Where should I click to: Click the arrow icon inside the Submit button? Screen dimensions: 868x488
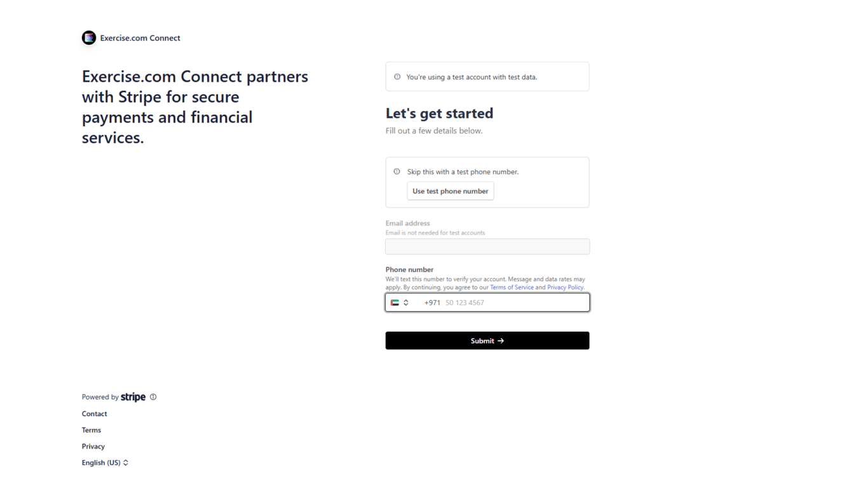tap(500, 341)
